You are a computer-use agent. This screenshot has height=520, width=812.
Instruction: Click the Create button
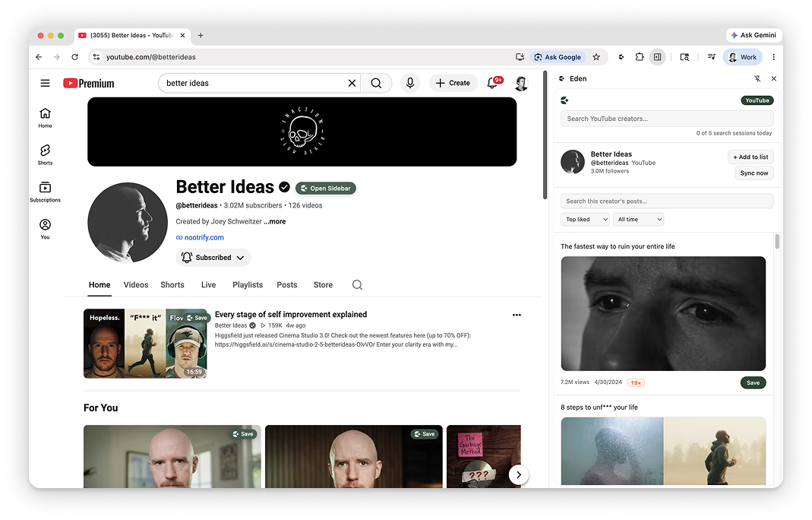point(453,83)
